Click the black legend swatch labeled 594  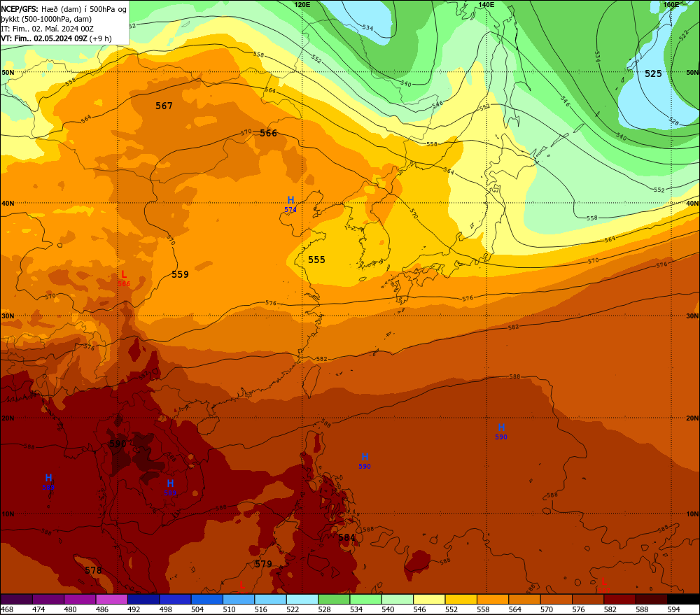683,600
